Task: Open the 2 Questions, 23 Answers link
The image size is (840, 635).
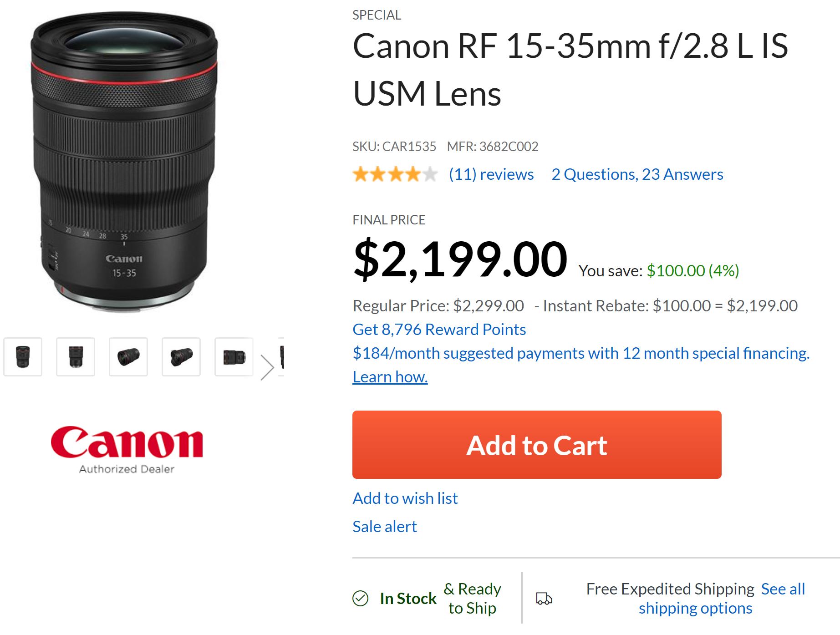Action: click(x=637, y=174)
